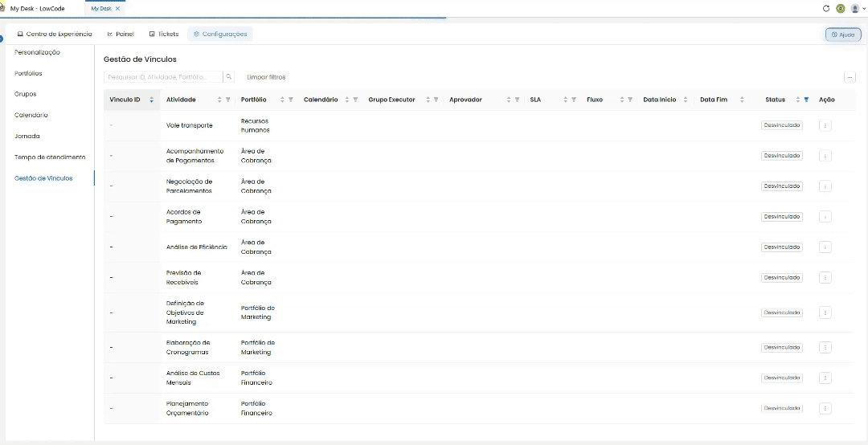Open Tempo de atendimento in the sidebar
Viewport: 868px width, 445px height.
(x=50, y=157)
